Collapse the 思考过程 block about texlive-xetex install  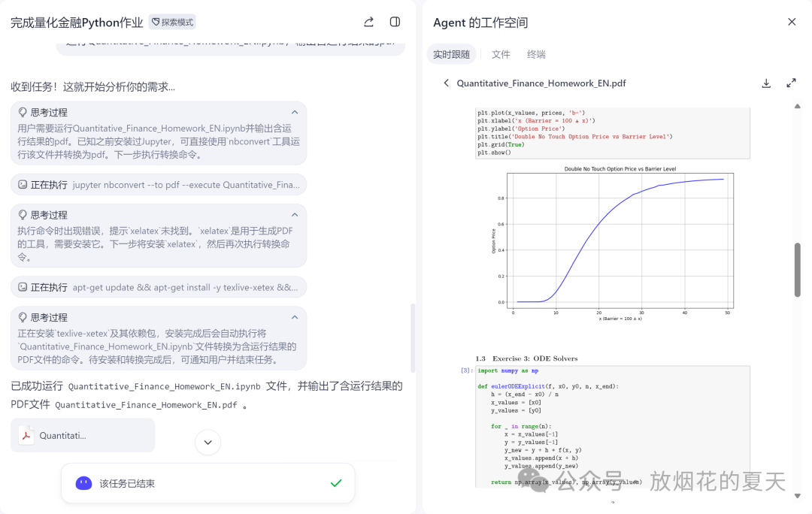pos(295,317)
